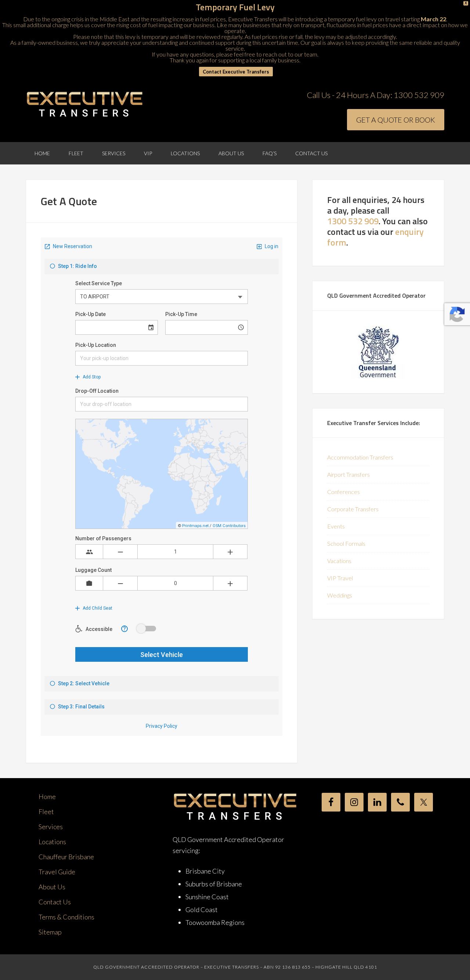Open the Log in link
This screenshot has height=980, width=470.
(x=271, y=247)
